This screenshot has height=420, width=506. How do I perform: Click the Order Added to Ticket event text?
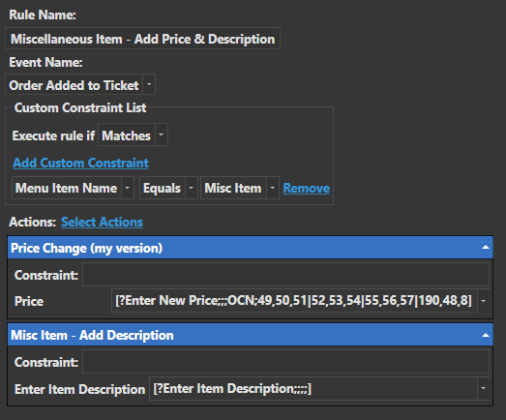coord(74,85)
